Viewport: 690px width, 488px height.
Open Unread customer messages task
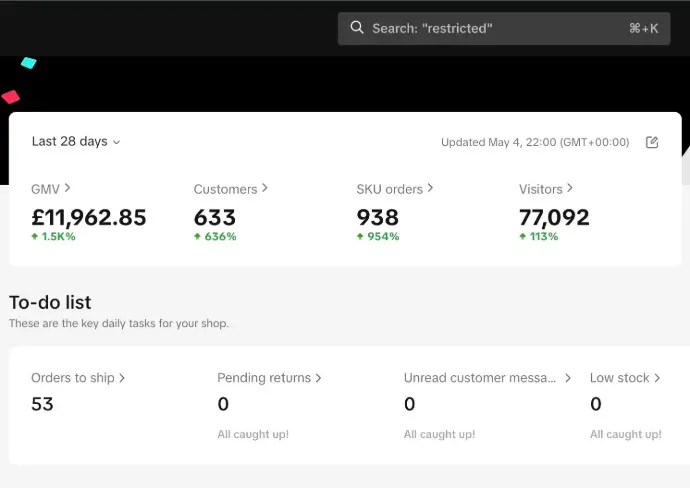[487, 378]
